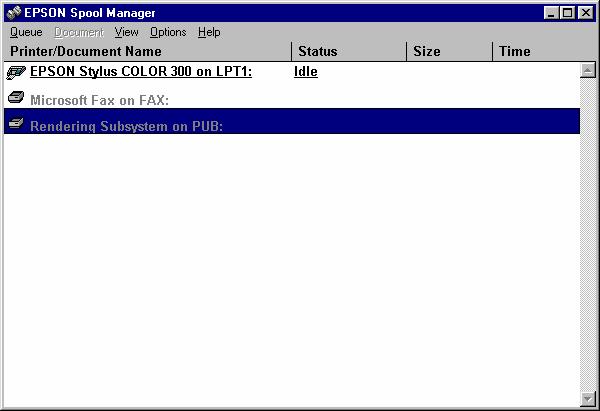Open the disabled Document menu

coord(79,32)
